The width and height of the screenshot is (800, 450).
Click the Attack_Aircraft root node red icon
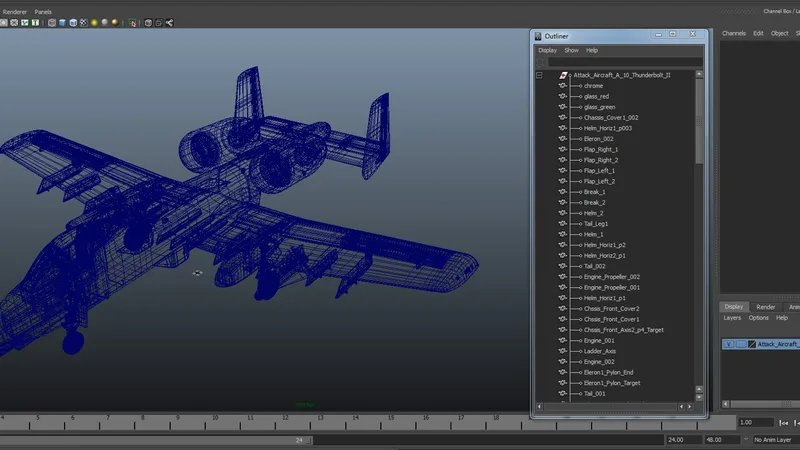tap(563, 75)
